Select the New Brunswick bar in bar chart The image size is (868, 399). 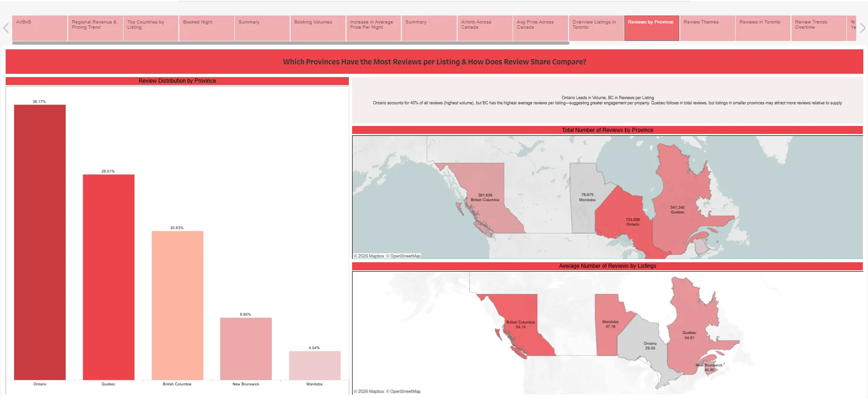[x=246, y=349]
